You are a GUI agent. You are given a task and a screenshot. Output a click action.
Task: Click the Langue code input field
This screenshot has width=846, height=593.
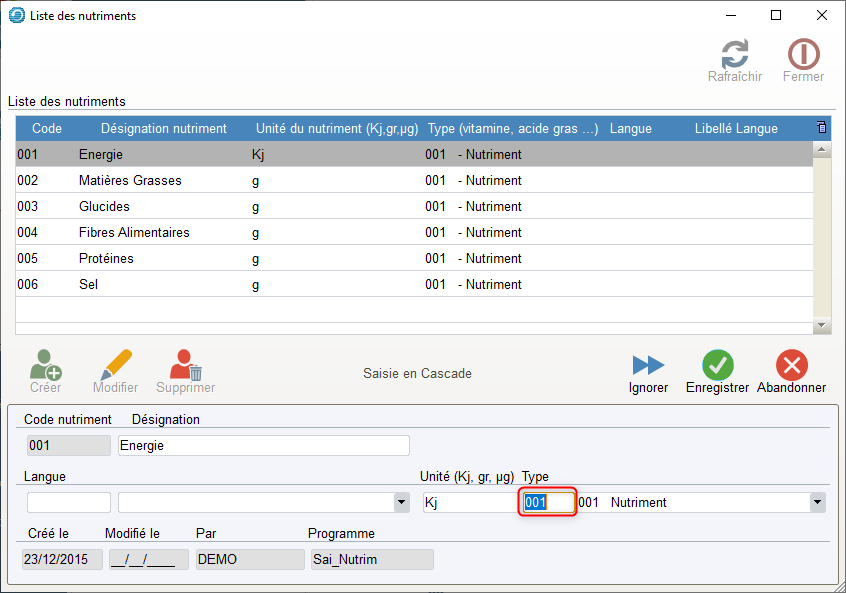click(69, 503)
